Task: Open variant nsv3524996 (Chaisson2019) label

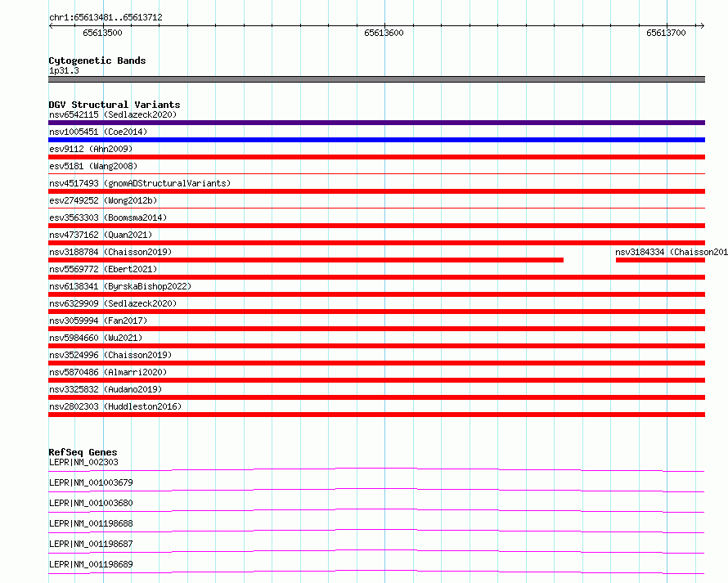Action: click(x=110, y=355)
